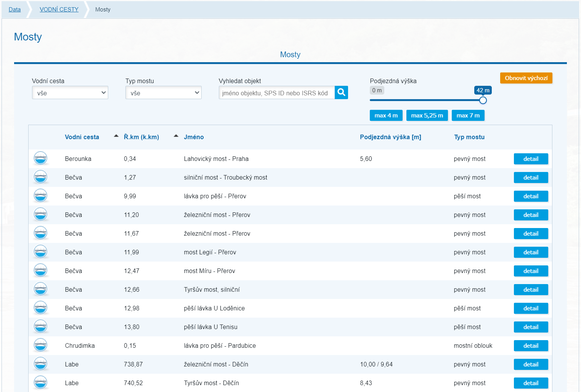
Task: Open the Typ mostu dropdown
Action: [164, 93]
